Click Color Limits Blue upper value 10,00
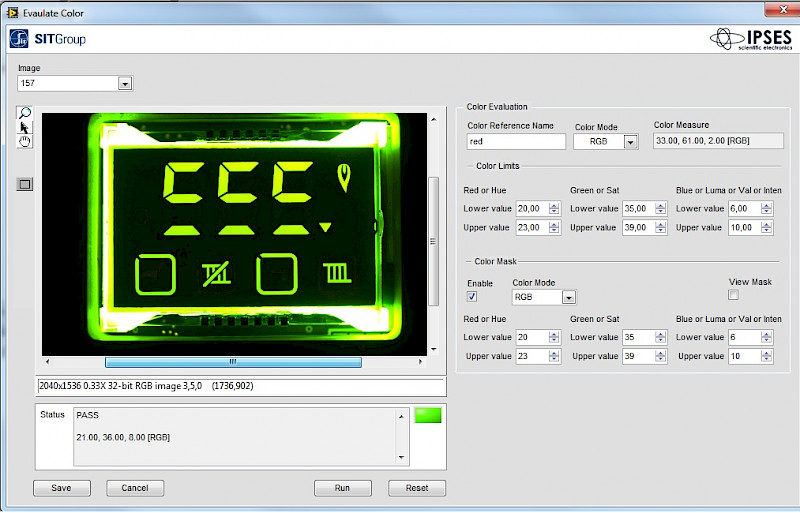Image resolution: width=800 pixels, height=513 pixels. 744,228
